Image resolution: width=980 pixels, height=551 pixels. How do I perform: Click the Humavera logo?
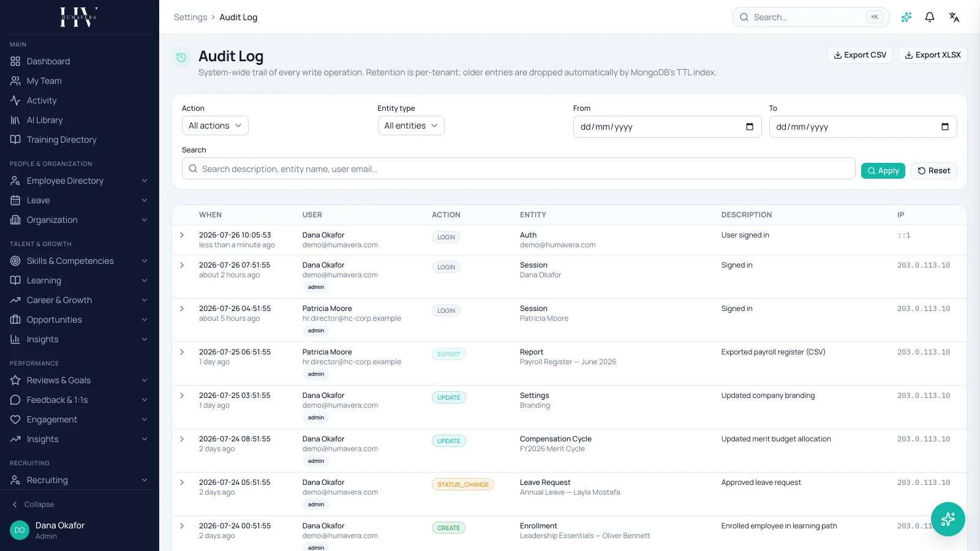pos(79,17)
